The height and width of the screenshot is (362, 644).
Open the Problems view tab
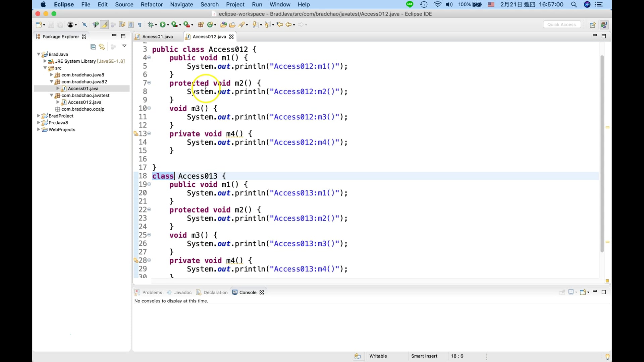pos(152,292)
